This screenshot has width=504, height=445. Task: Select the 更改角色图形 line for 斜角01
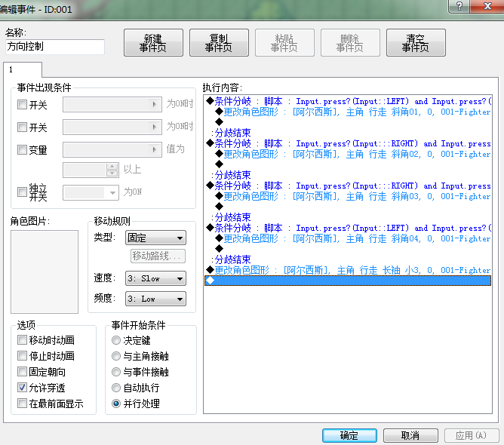pos(348,112)
